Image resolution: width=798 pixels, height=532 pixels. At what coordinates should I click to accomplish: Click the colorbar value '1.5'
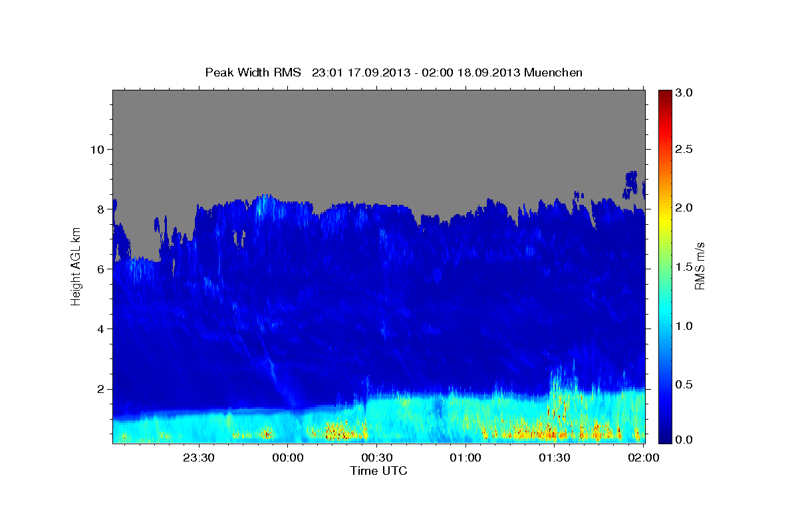coord(684,267)
